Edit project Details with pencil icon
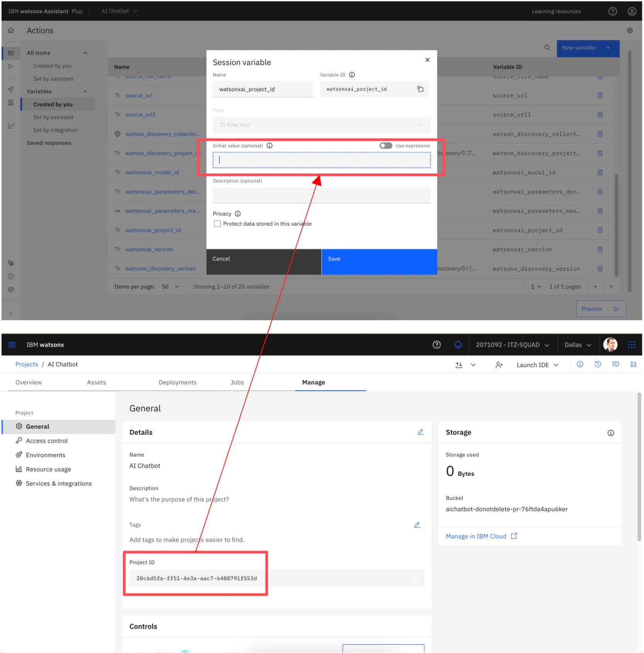 (420, 432)
